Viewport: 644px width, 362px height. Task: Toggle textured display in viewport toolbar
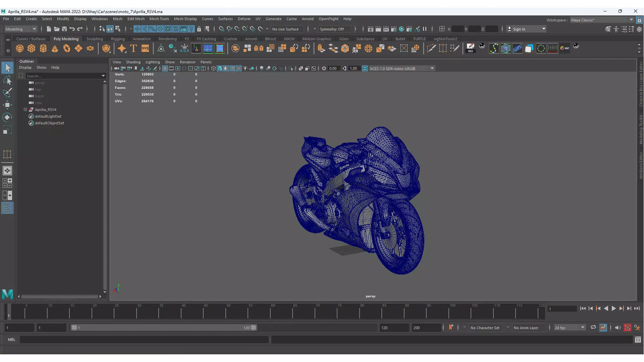coord(239,68)
